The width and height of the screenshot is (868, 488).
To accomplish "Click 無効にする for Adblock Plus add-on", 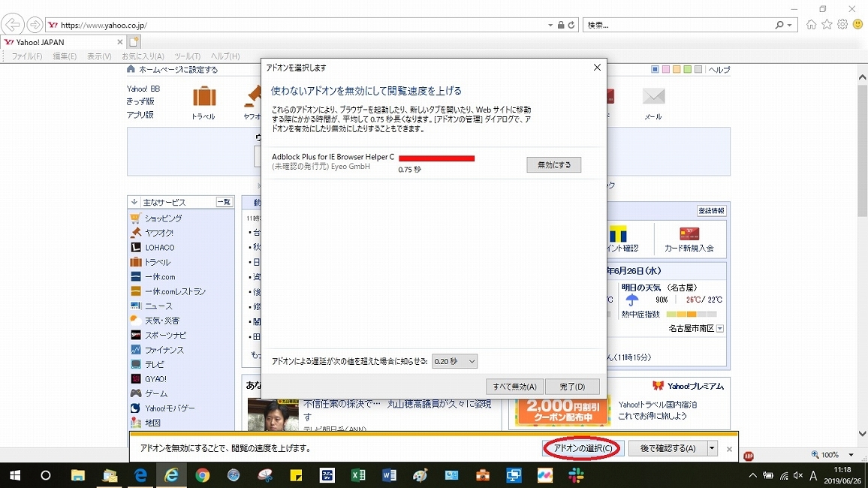I will click(x=553, y=165).
